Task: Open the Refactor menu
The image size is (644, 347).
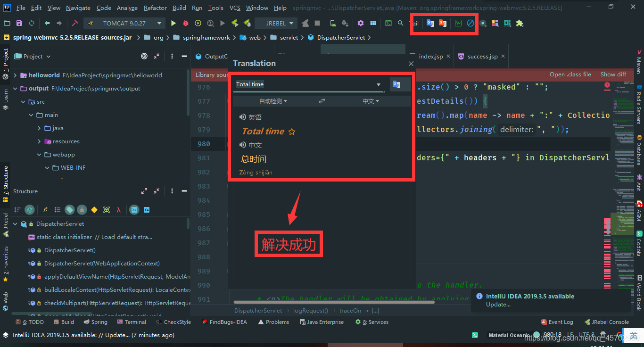Action: (155, 8)
